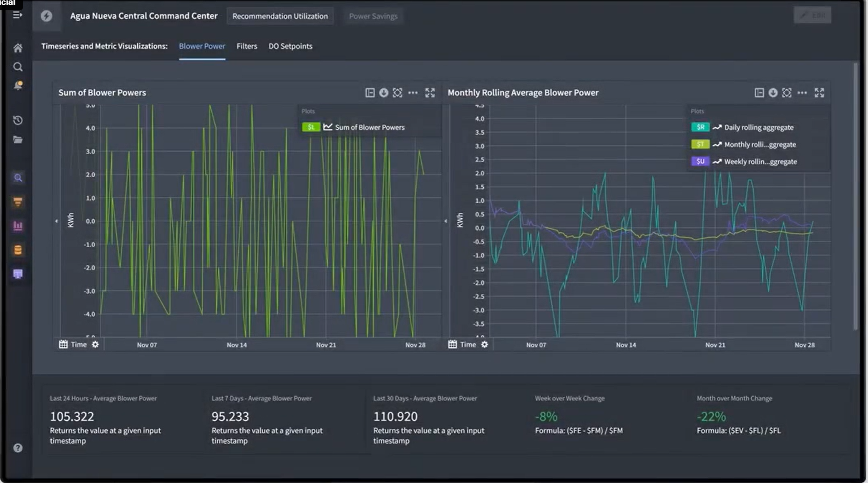868x483 pixels.
Task: Open the Power Savings page
Action: tap(373, 16)
